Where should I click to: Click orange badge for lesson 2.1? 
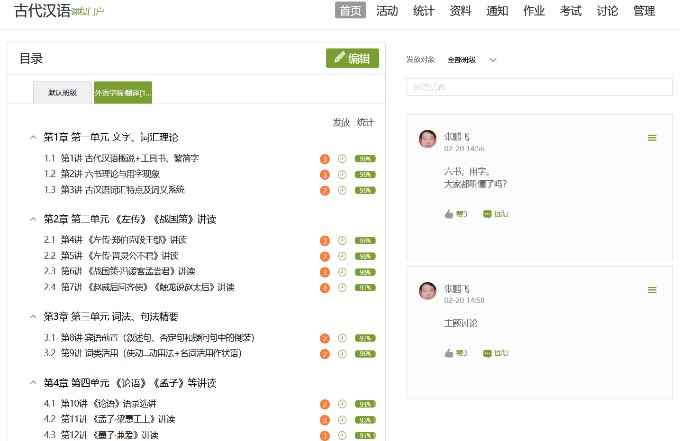(x=325, y=240)
